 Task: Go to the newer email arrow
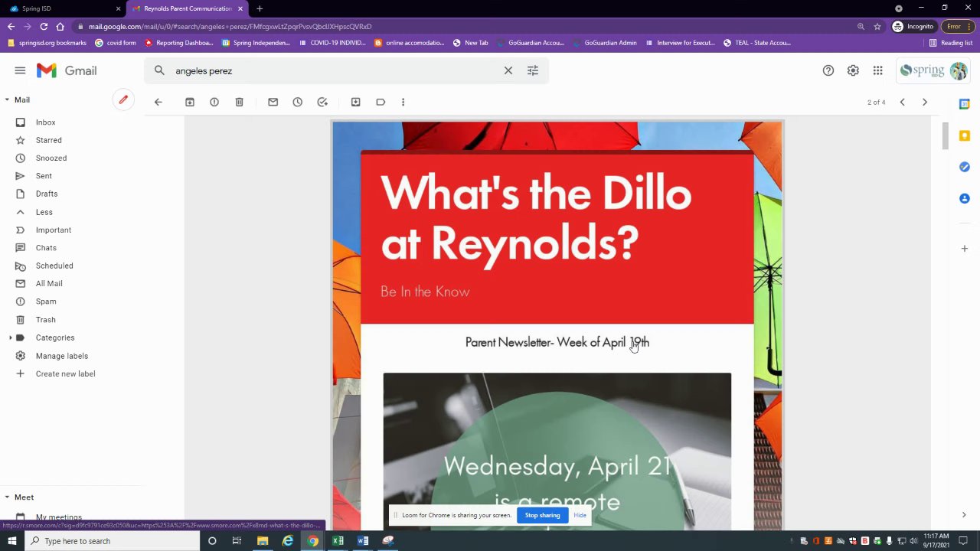tap(902, 102)
